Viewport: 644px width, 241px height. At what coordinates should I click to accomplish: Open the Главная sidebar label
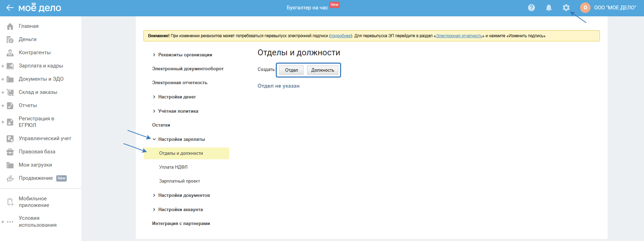pyautogui.click(x=28, y=26)
